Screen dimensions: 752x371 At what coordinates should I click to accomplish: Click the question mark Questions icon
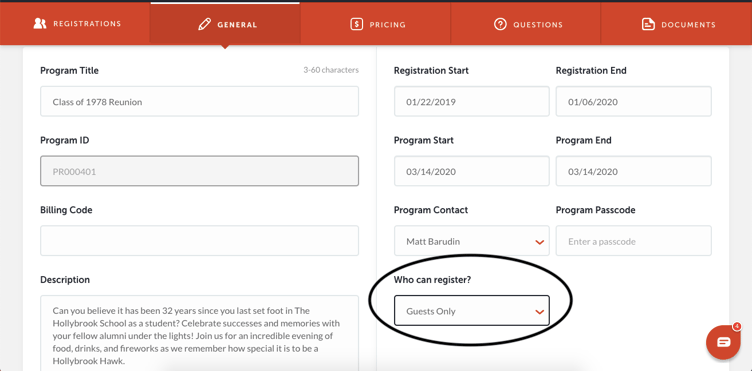(x=500, y=24)
